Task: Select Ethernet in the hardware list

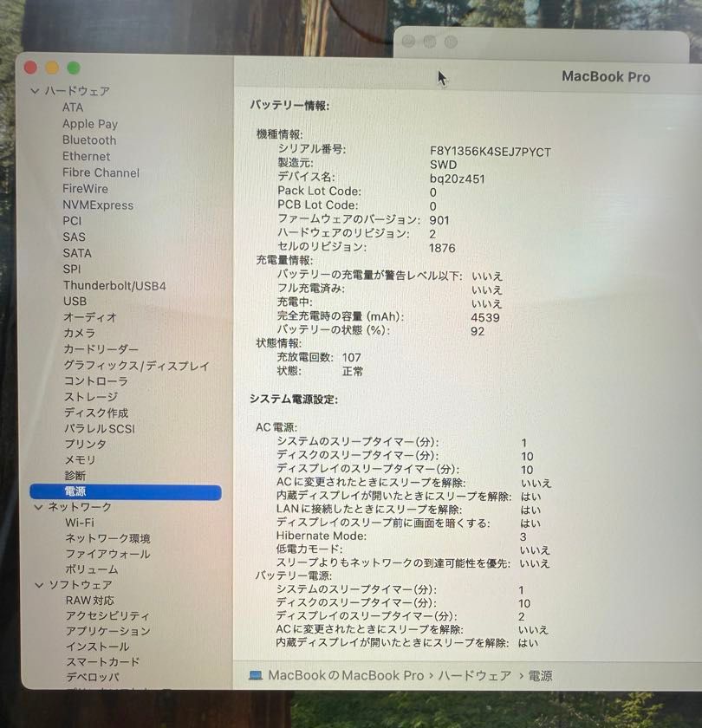Action: [x=87, y=157]
